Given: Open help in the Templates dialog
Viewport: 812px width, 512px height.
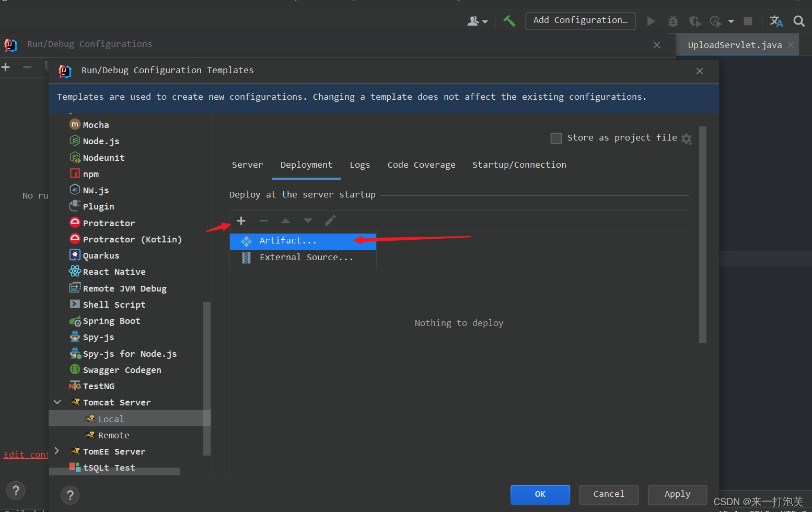Looking at the screenshot, I should (70, 495).
